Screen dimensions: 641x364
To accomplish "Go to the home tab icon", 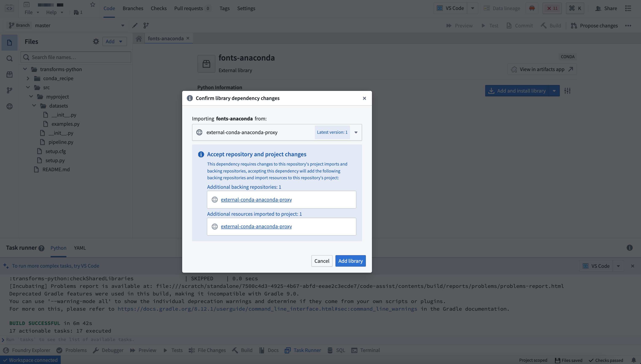I will [139, 39].
